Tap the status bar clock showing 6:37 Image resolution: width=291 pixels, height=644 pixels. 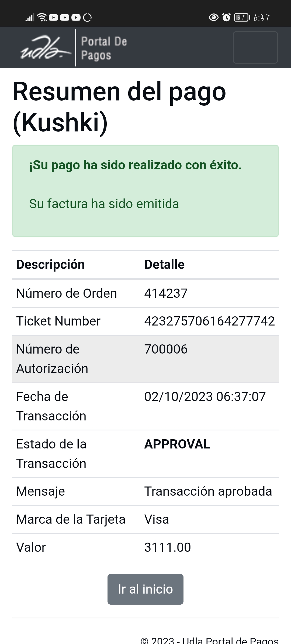[x=261, y=18]
